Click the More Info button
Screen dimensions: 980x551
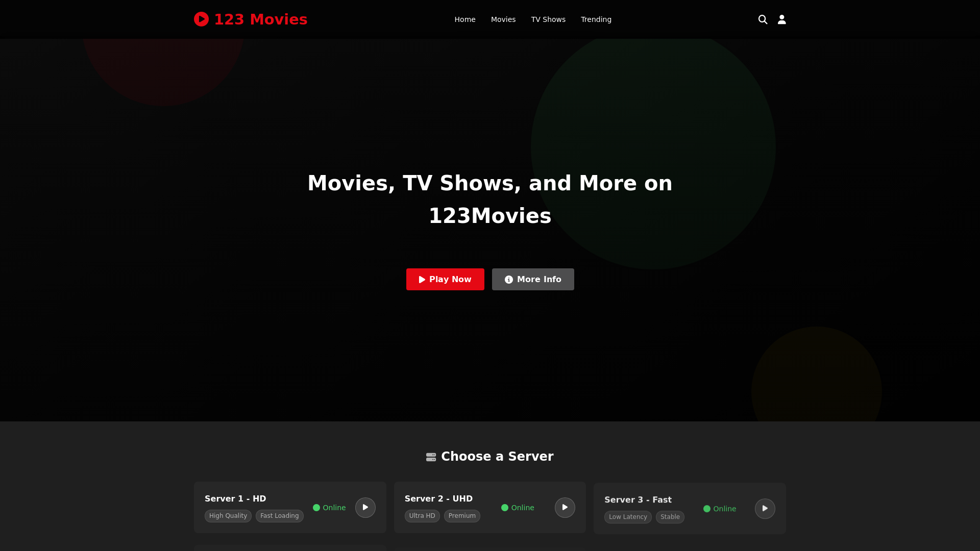(533, 279)
